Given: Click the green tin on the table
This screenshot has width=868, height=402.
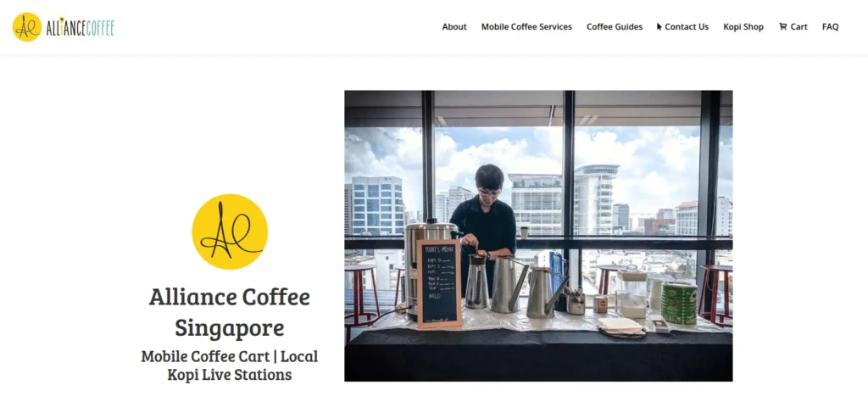Looking at the screenshot, I should (x=679, y=303).
